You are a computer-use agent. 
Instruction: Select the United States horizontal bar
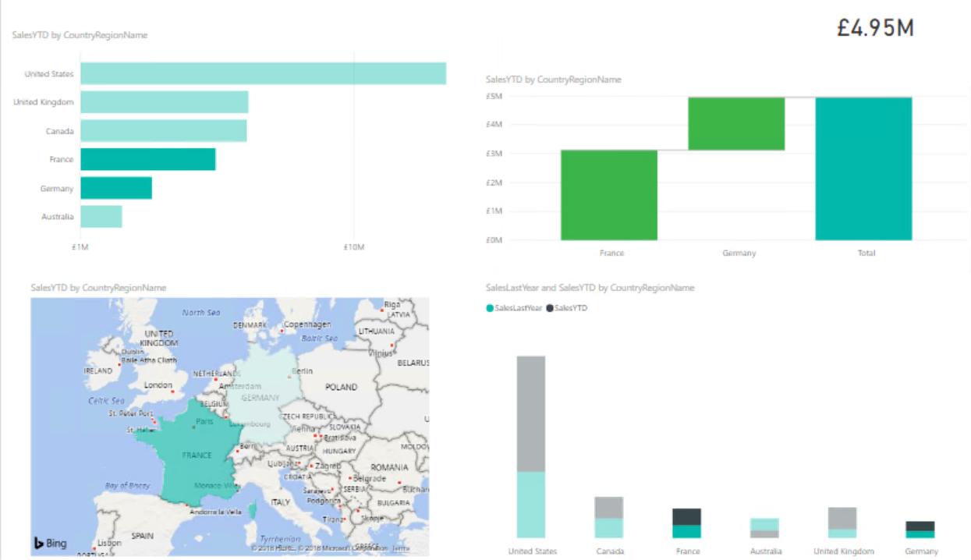(263, 73)
